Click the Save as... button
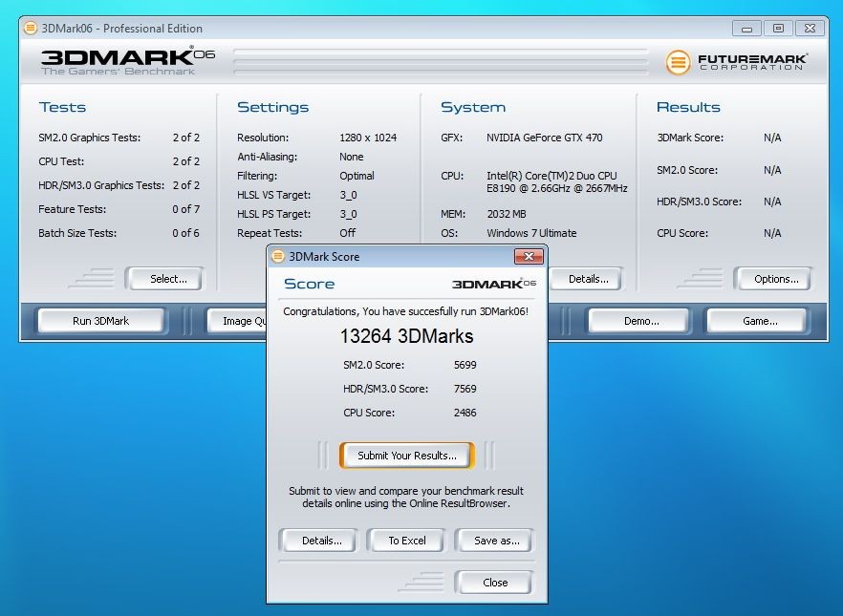 click(494, 541)
